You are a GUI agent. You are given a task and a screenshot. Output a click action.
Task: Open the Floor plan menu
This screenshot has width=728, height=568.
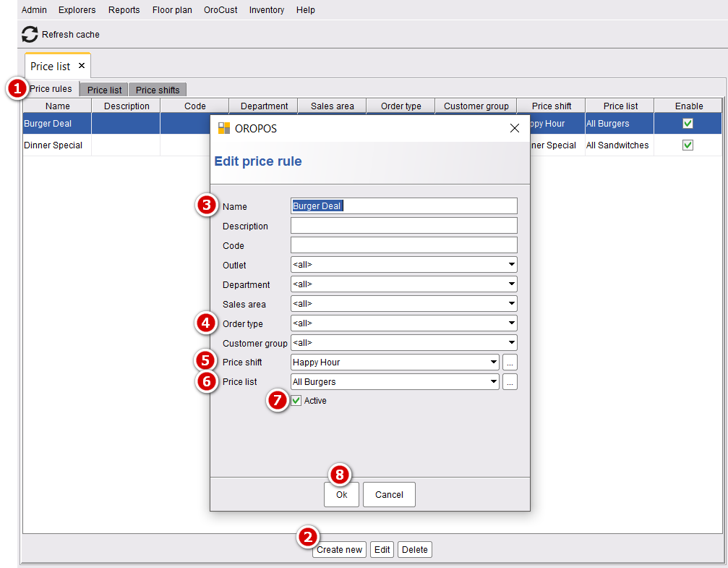click(x=172, y=9)
